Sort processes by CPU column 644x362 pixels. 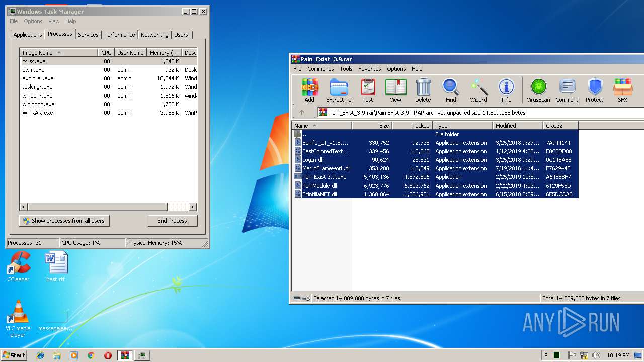coord(106,53)
